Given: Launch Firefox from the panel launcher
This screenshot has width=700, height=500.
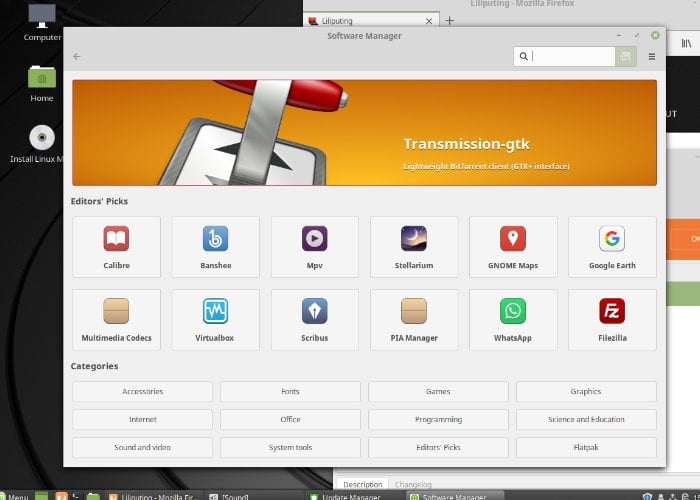Looking at the screenshot, I should (x=61, y=496).
